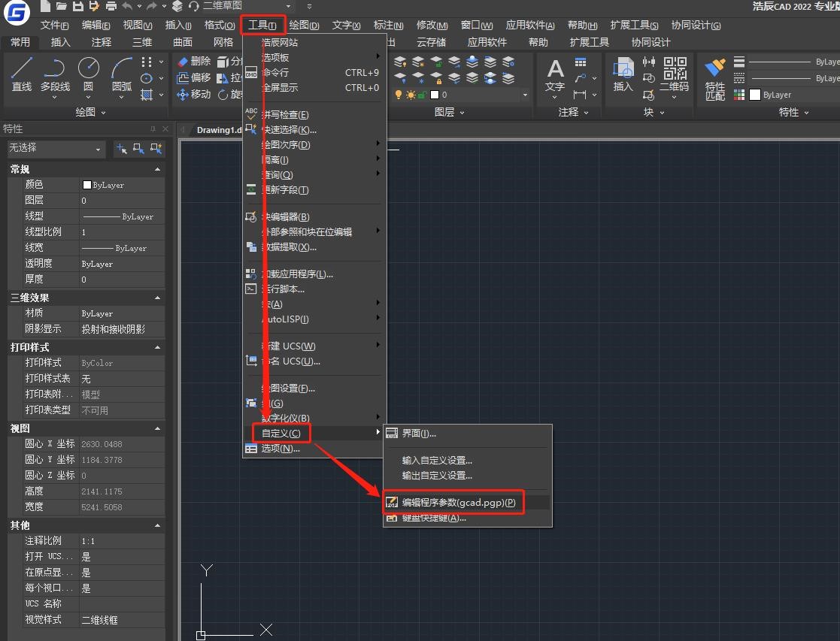Image resolution: width=840 pixels, height=641 pixels.
Task: Toggle pickadd selection mode icon in properties
Action: point(122,148)
